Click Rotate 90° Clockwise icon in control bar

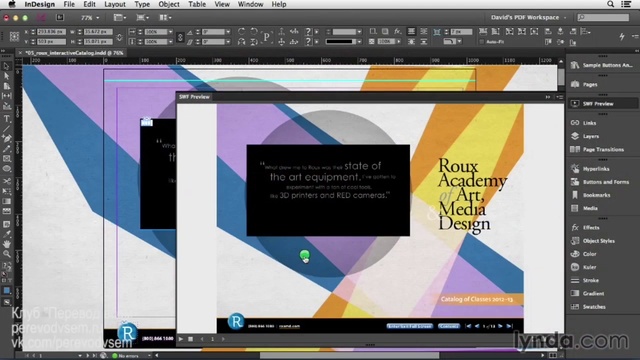pyautogui.click(x=242, y=31)
